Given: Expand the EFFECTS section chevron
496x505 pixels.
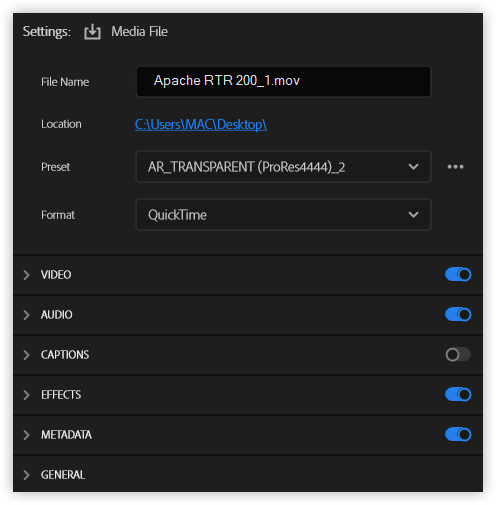Looking at the screenshot, I should (x=26, y=395).
